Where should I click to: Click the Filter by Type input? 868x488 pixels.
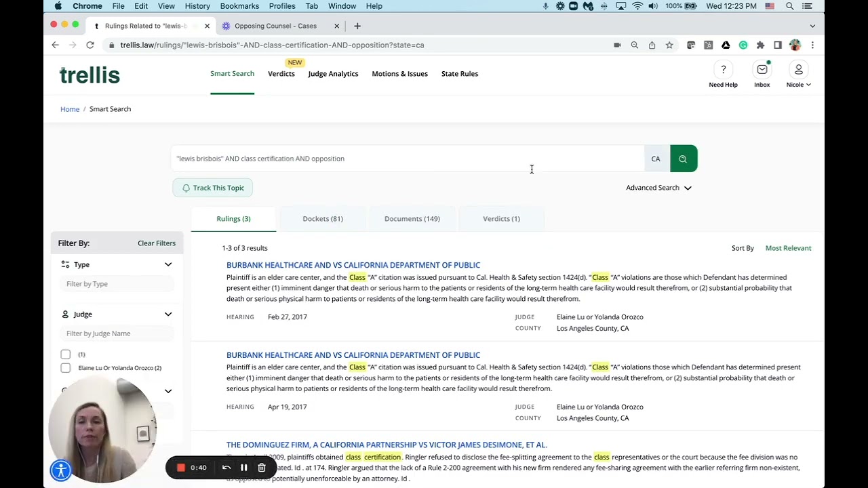pyautogui.click(x=117, y=284)
